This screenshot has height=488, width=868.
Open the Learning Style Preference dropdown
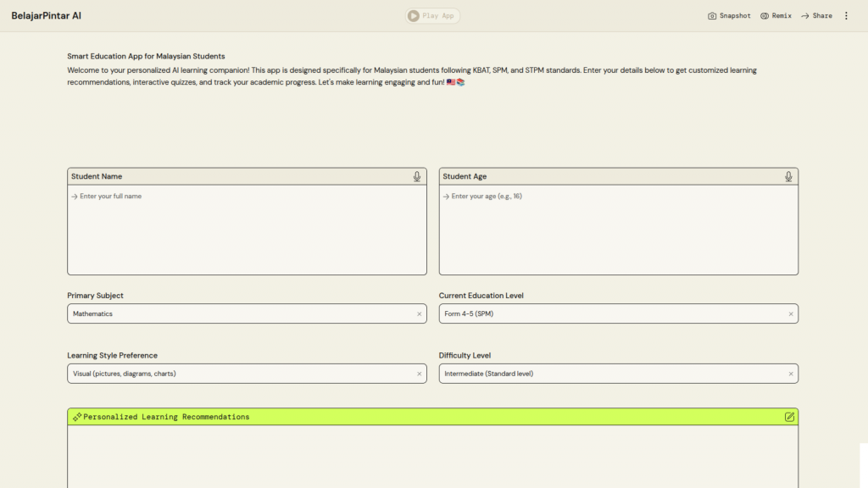pyautogui.click(x=237, y=374)
